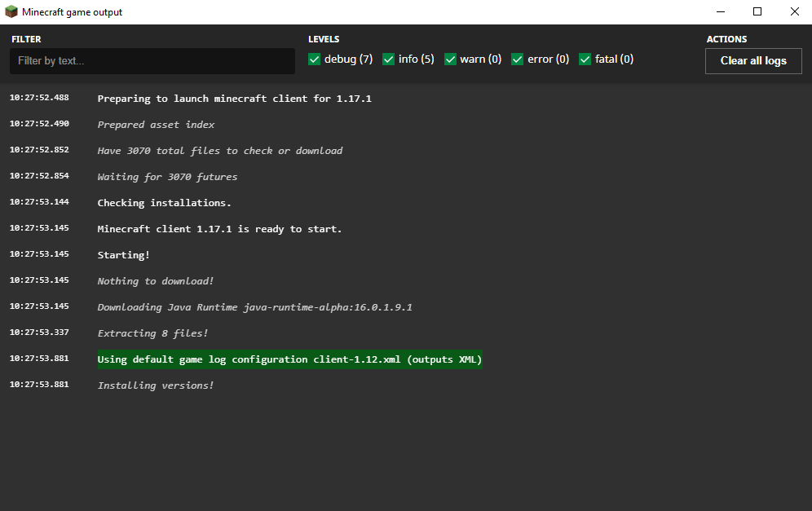Select the 'Extracting 8 files!' entry
Screen dimensions: 812x511
[152, 333]
